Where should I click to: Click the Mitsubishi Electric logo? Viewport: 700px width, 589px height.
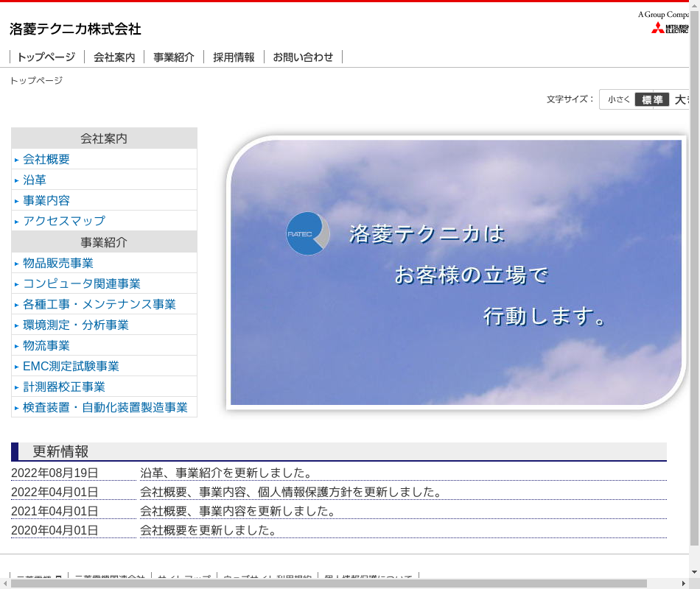(x=669, y=28)
